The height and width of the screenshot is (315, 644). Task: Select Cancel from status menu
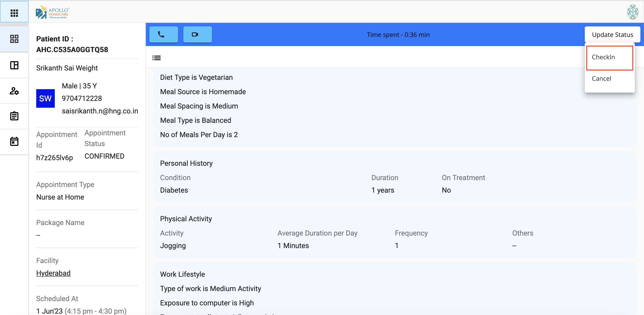(601, 79)
